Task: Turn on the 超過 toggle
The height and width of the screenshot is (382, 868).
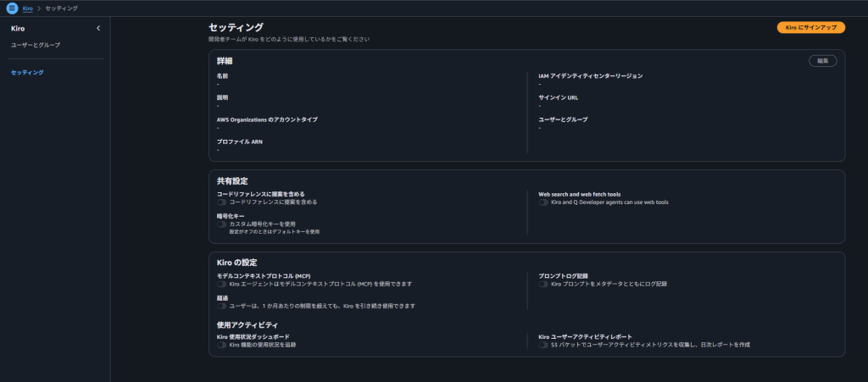Action: pyautogui.click(x=222, y=306)
